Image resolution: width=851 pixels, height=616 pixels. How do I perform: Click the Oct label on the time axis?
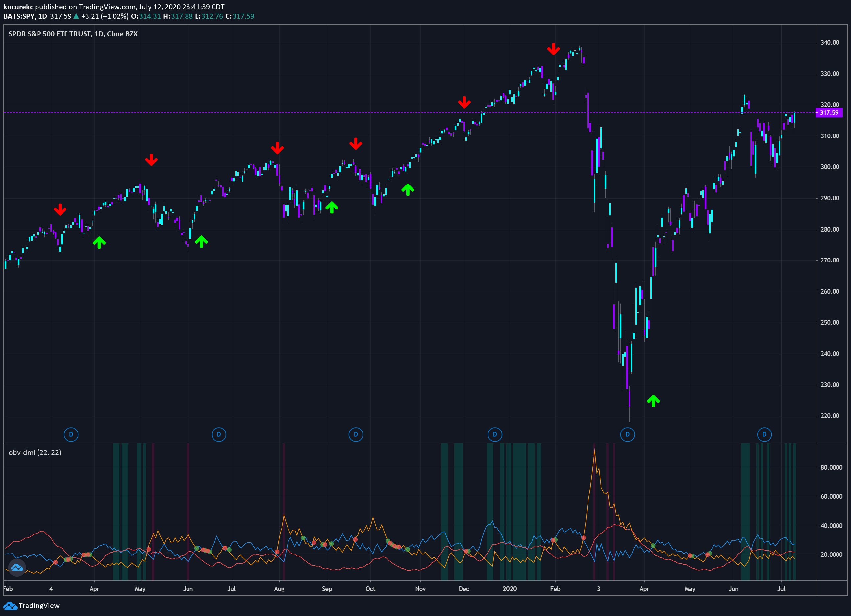click(370, 589)
